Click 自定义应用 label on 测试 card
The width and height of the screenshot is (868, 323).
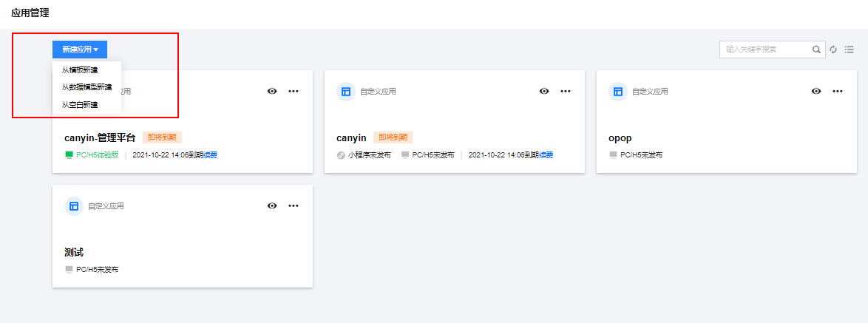pos(106,205)
